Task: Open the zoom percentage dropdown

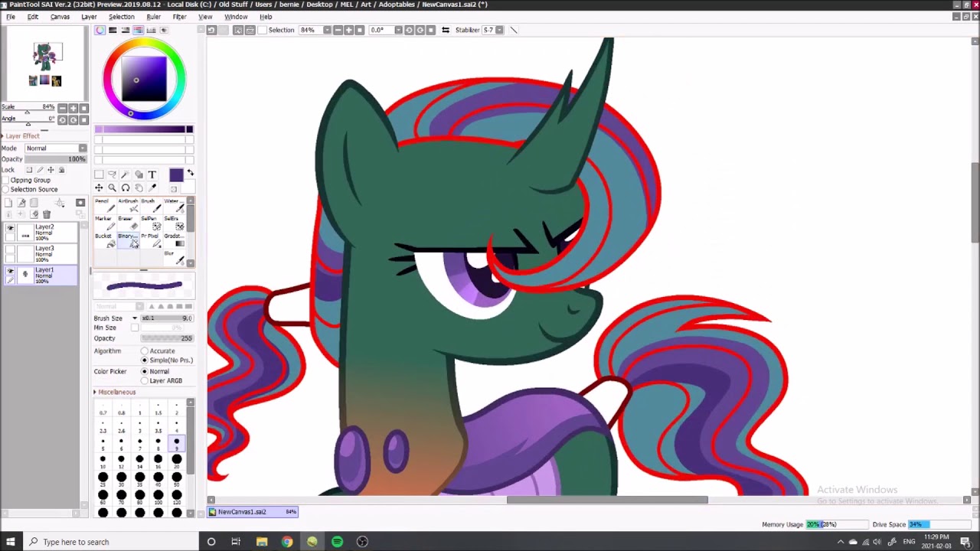Action: pos(327,30)
